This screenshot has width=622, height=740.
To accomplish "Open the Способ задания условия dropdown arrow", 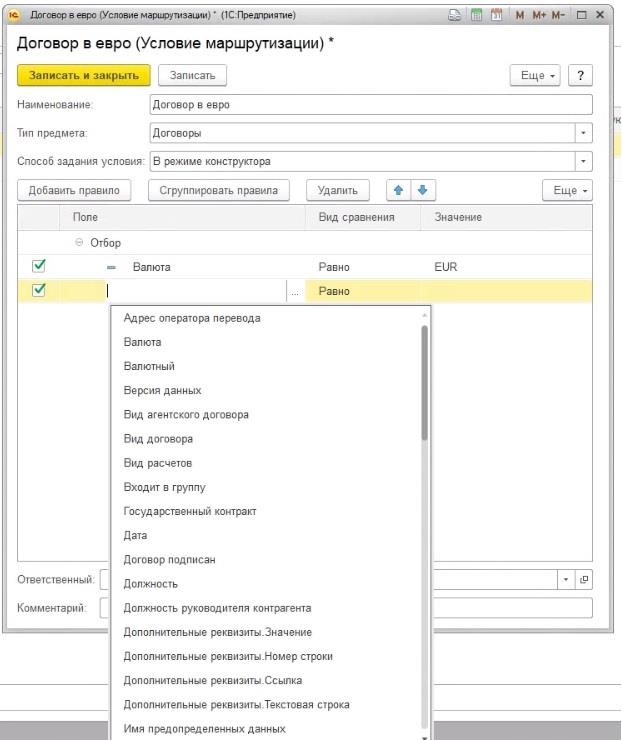I will click(x=583, y=161).
